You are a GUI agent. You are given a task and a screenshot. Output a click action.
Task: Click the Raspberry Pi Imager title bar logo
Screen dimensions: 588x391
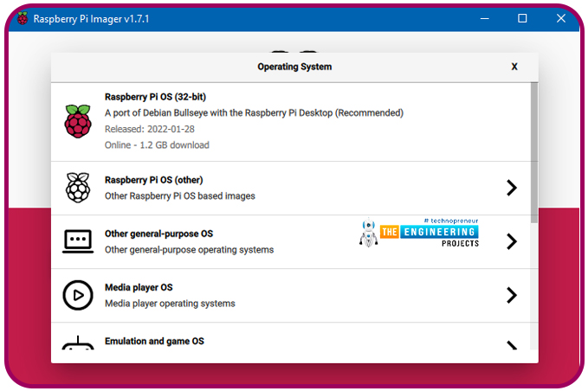point(23,18)
